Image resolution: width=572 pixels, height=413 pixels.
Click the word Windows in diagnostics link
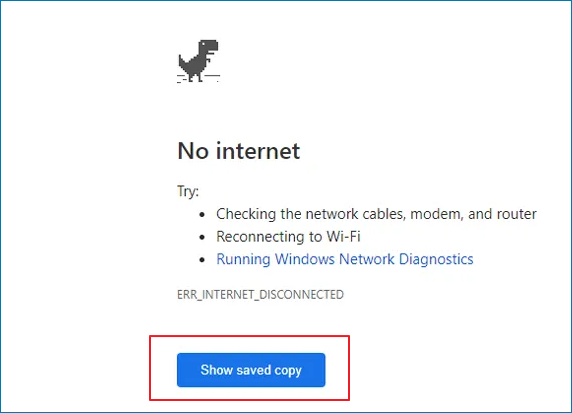coord(305,259)
